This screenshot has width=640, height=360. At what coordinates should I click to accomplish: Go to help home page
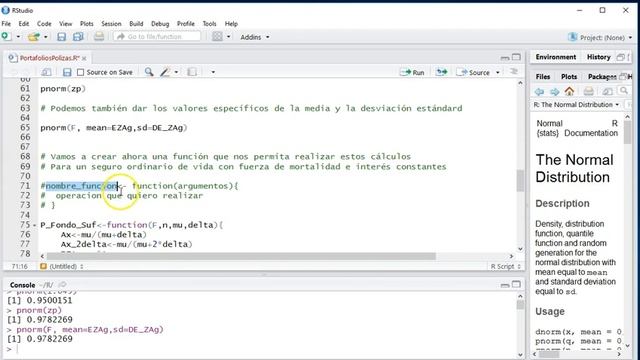(569, 91)
